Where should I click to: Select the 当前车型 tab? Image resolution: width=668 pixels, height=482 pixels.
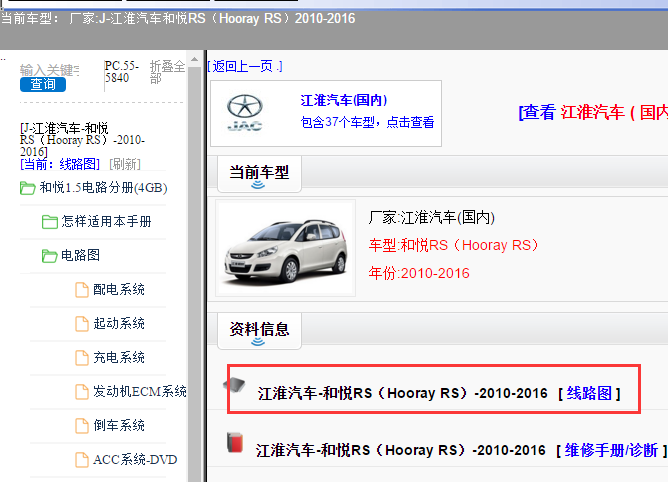pyautogui.click(x=259, y=174)
